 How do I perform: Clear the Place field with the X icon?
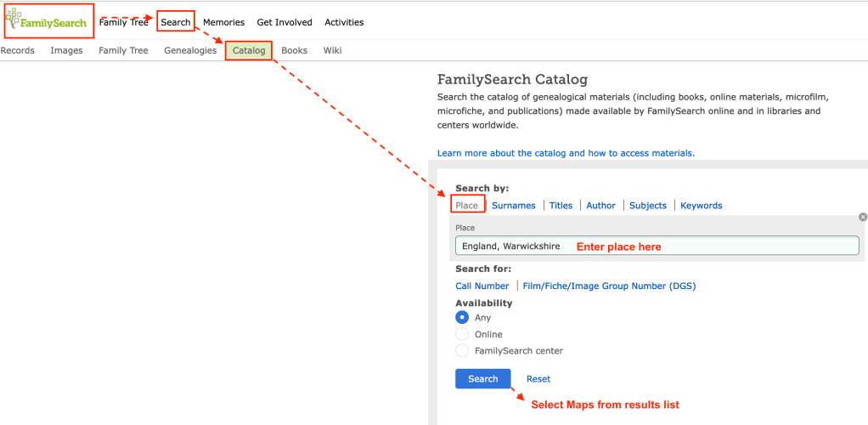coord(862,217)
